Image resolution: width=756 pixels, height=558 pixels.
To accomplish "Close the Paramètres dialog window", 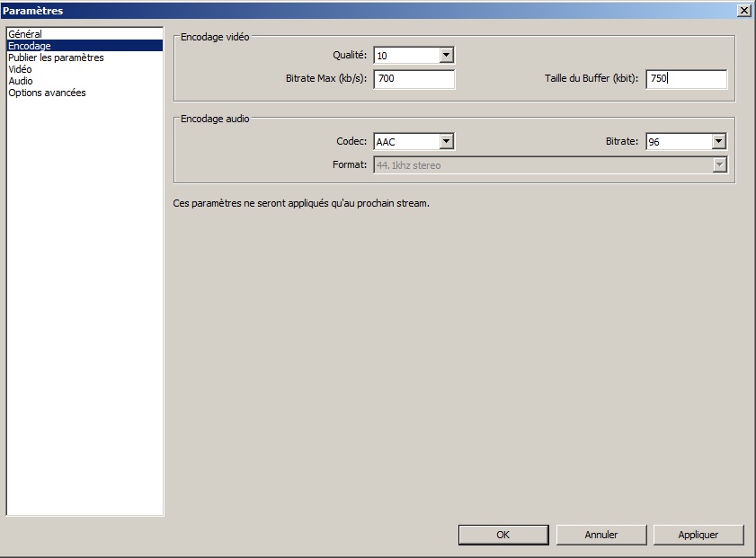I will click(x=743, y=10).
